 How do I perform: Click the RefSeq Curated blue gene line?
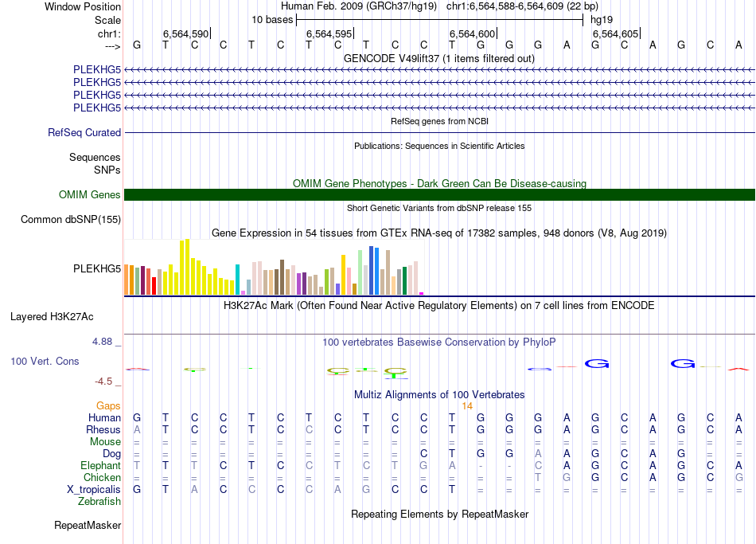pyautogui.click(x=439, y=133)
